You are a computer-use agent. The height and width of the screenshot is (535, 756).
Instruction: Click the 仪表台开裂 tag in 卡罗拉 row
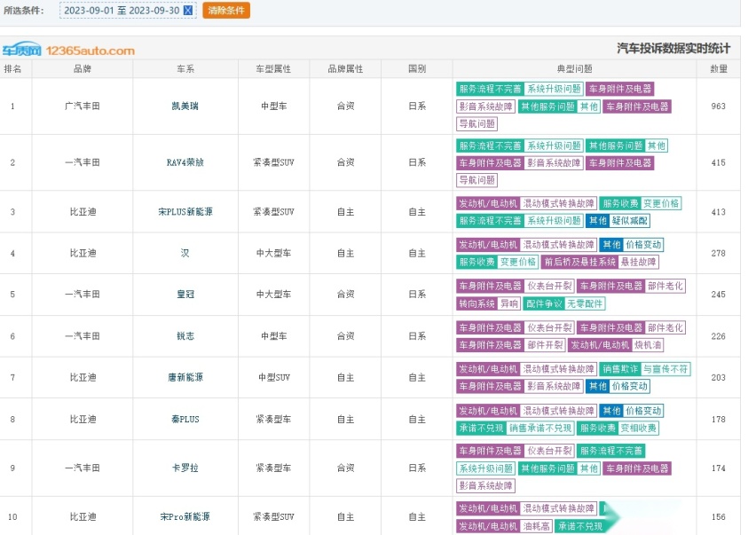[x=549, y=451]
